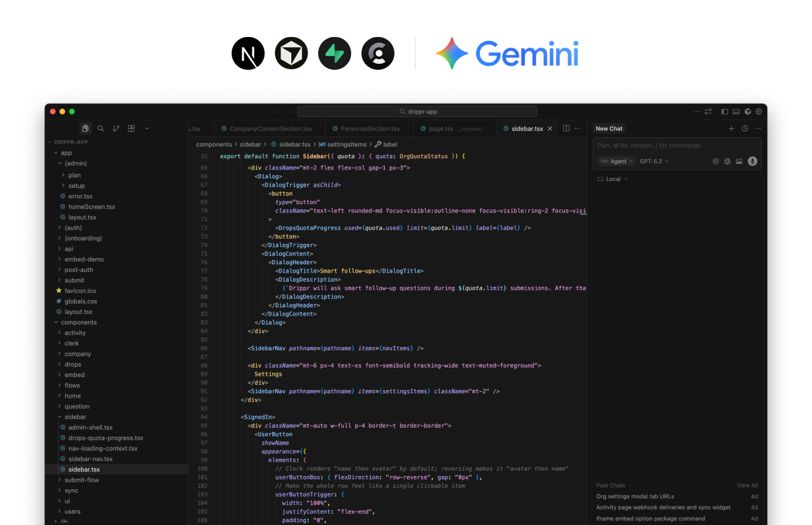Click View All past chats link
Viewport: 812px width, 525px height.
(x=748, y=486)
